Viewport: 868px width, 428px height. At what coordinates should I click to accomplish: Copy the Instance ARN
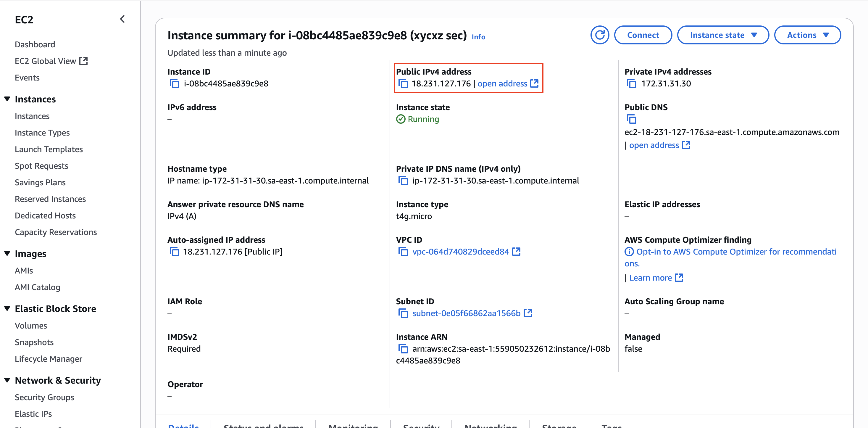403,349
